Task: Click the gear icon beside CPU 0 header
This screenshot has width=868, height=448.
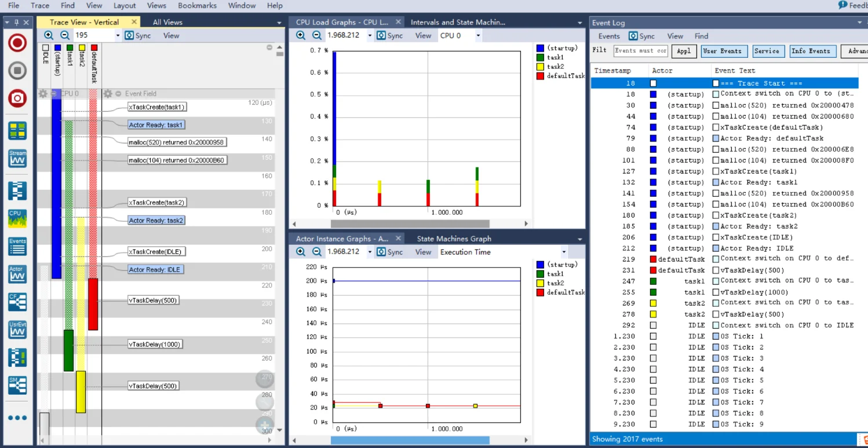Action: pos(43,94)
